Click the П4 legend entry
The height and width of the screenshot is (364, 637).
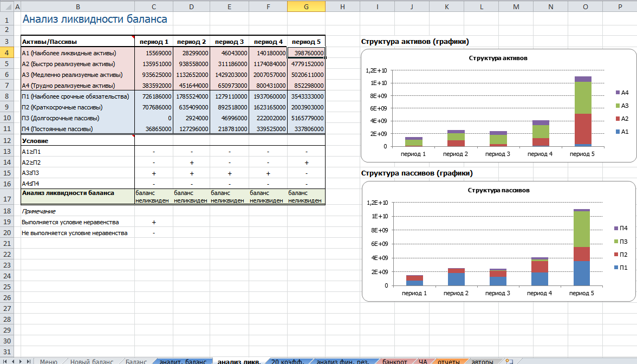pyautogui.click(x=621, y=229)
